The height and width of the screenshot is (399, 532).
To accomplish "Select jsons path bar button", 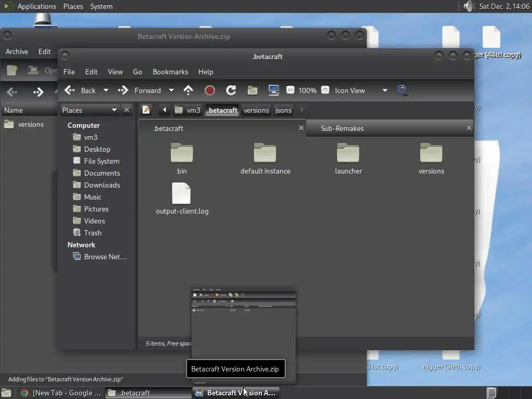I will (283, 110).
